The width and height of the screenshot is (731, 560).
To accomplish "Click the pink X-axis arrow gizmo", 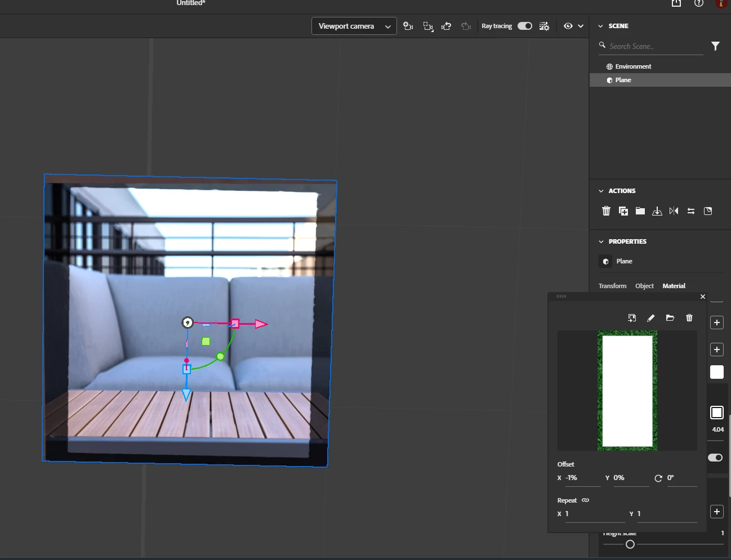I will (261, 324).
